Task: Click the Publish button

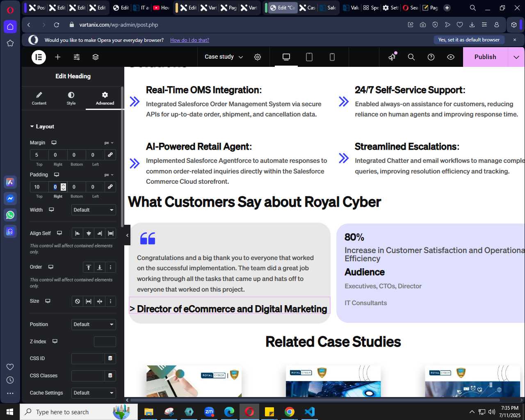Action: pyautogui.click(x=485, y=57)
